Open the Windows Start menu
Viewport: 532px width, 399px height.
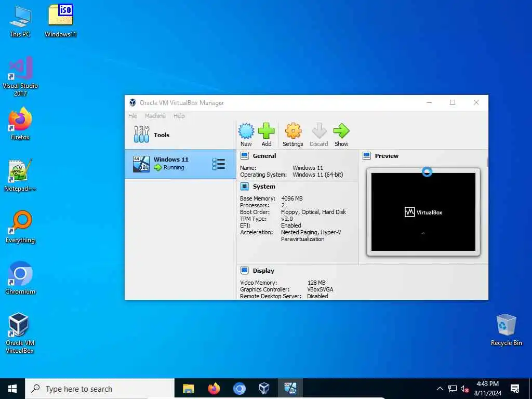12,389
